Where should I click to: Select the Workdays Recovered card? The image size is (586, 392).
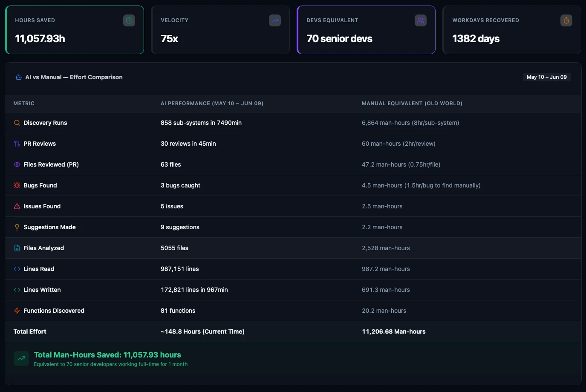(512, 30)
